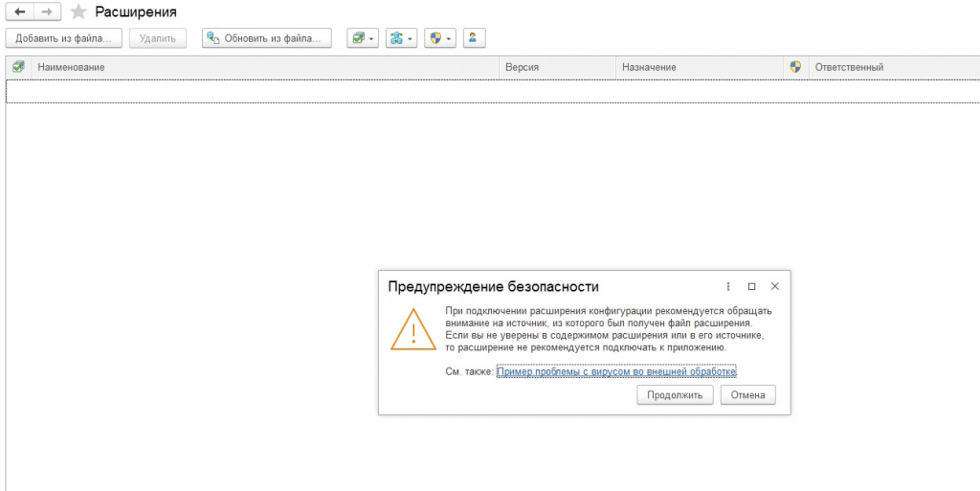
Task: Open the dialog's three-dot options menu
Action: click(x=728, y=287)
